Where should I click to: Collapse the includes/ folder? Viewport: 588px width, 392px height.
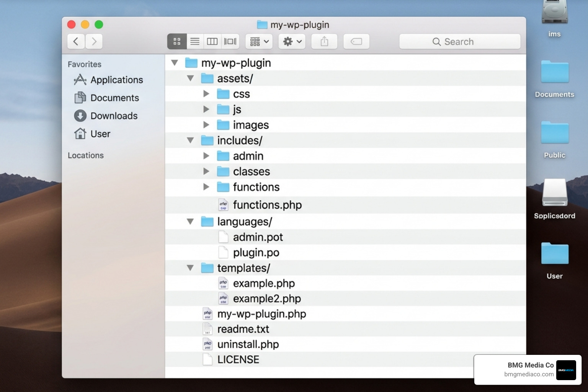pos(190,140)
